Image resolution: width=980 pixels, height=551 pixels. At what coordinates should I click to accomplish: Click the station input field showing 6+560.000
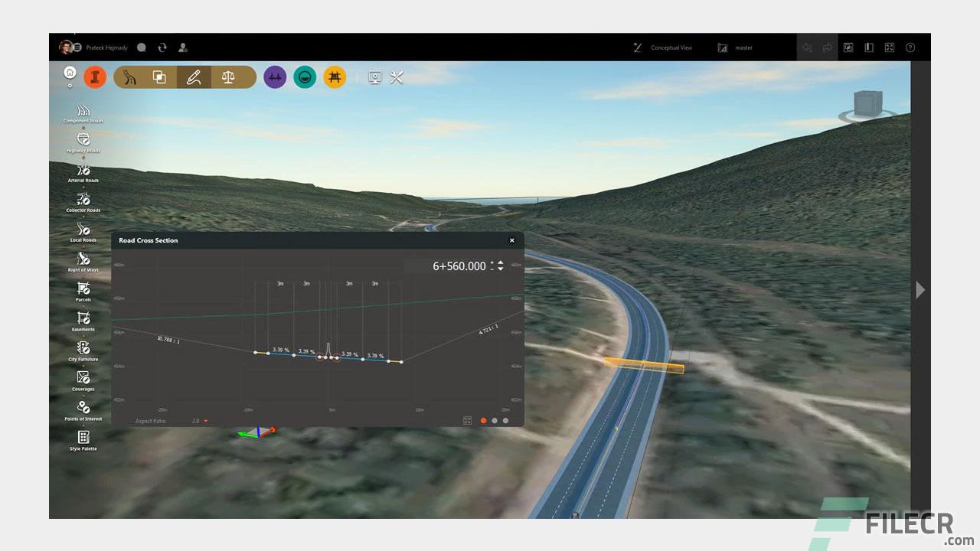click(459, 266)
